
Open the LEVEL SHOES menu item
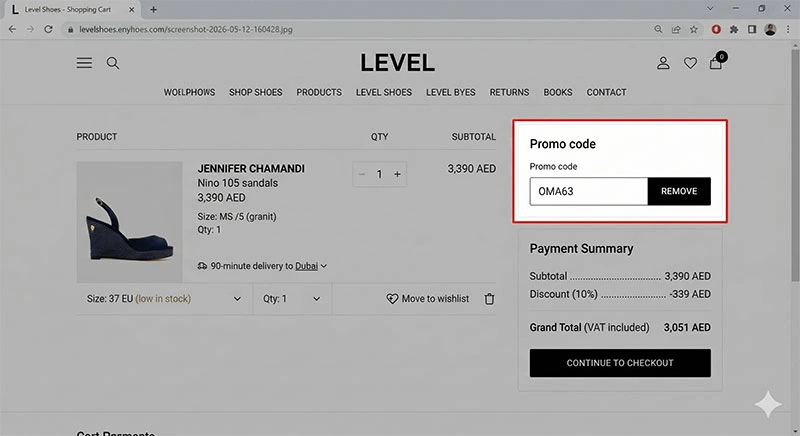click(x=384, y=92)
